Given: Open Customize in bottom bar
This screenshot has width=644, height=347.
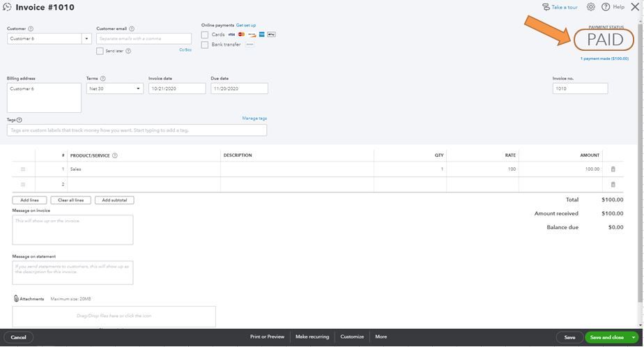Looking at the screenshot, I should pos(352,337).
